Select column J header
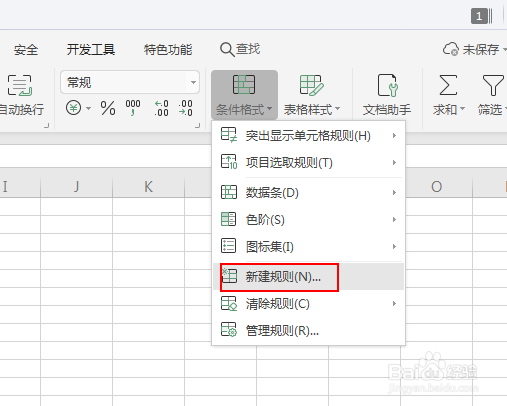The height and width of the screenshot is (406, 507). tap(76, 187)
